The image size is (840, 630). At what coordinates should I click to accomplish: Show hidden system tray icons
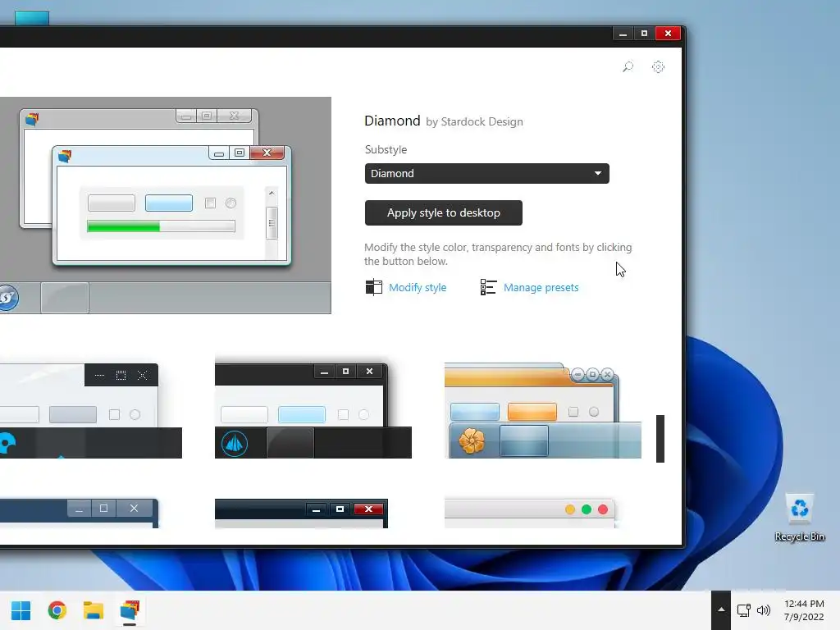pos(721,609)
